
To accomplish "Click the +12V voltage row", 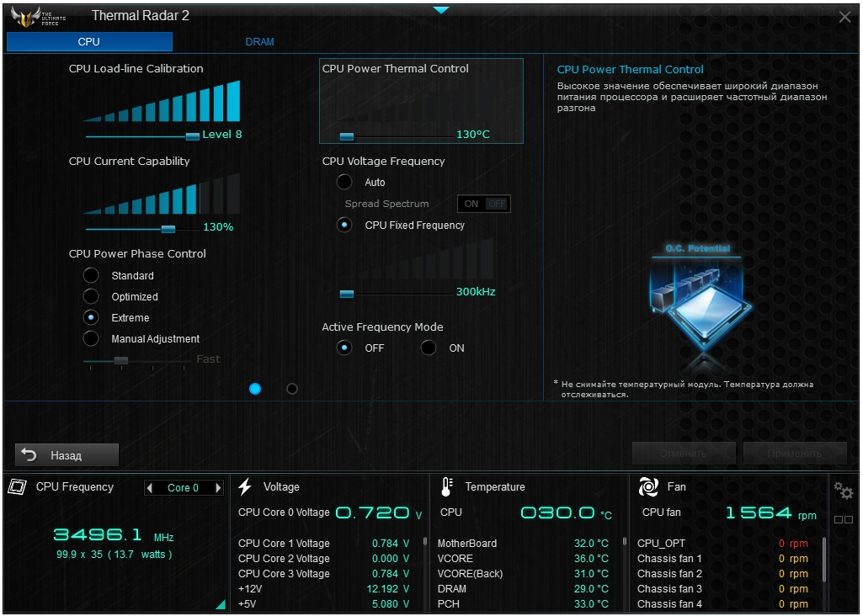I will [324, 589].
